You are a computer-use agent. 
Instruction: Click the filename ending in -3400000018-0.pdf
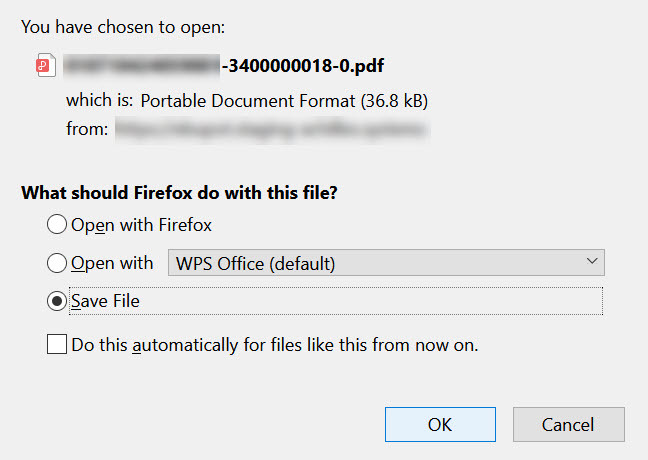click(224, 65)
